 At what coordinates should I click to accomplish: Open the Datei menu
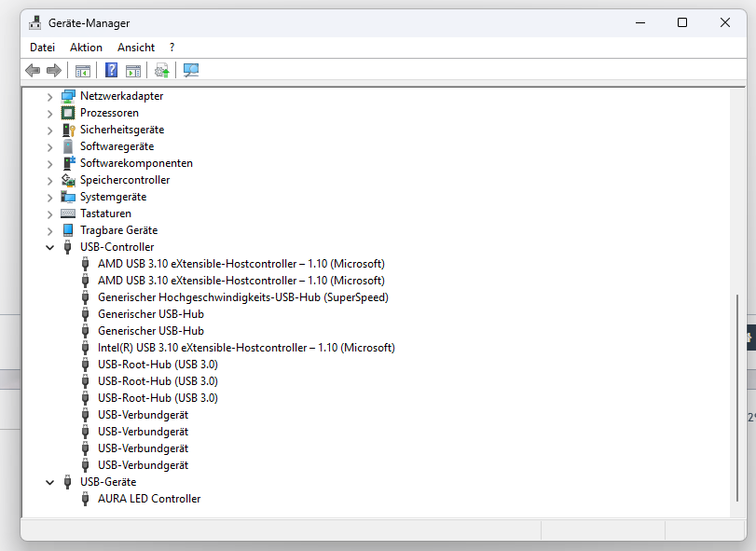coord(43,48)
